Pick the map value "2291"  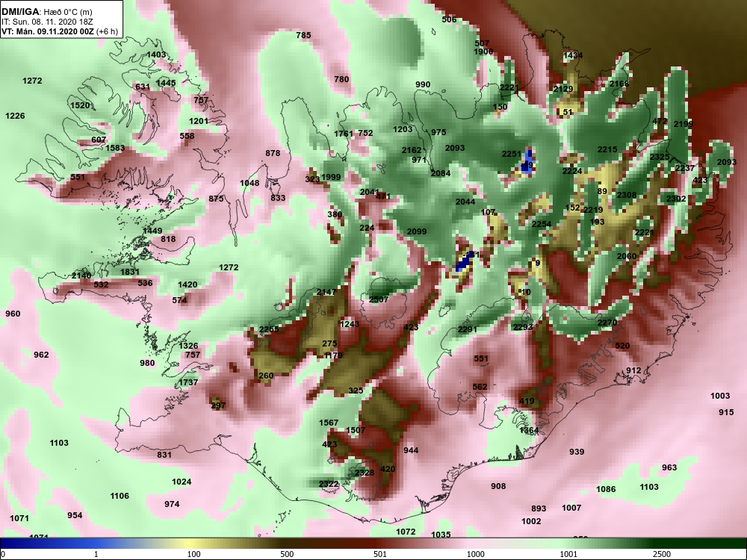click(x=468, y=329)
